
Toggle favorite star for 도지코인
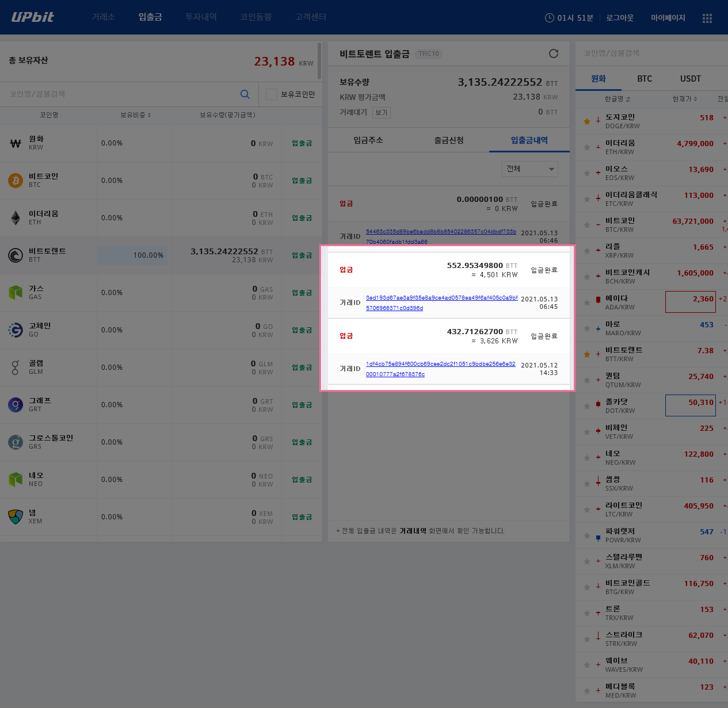point(587,121)
